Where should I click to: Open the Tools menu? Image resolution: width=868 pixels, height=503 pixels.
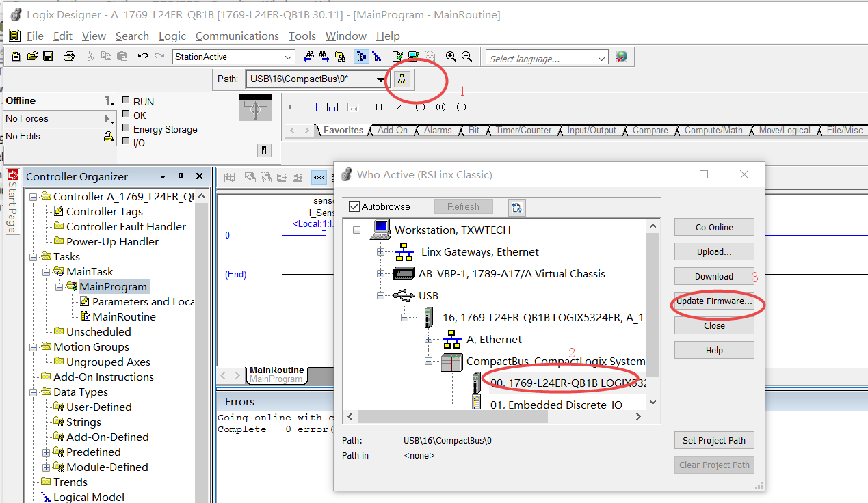tap(302, 36)
